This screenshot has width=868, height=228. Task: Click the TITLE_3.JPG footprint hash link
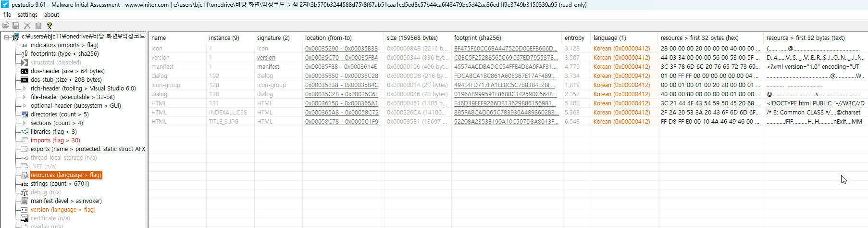coord(506,122)
